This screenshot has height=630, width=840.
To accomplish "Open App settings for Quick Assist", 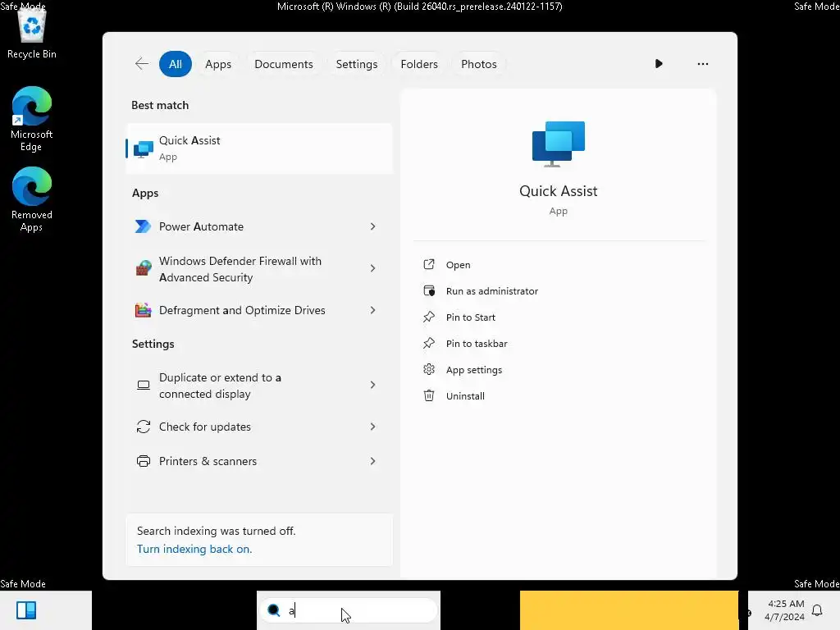I will click(473, 370).
